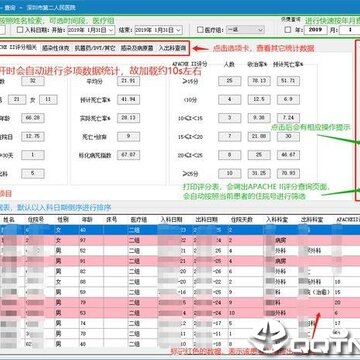Select the female row with age 88
The width and height of the screenshot is (360, 360).
(180, 282)
